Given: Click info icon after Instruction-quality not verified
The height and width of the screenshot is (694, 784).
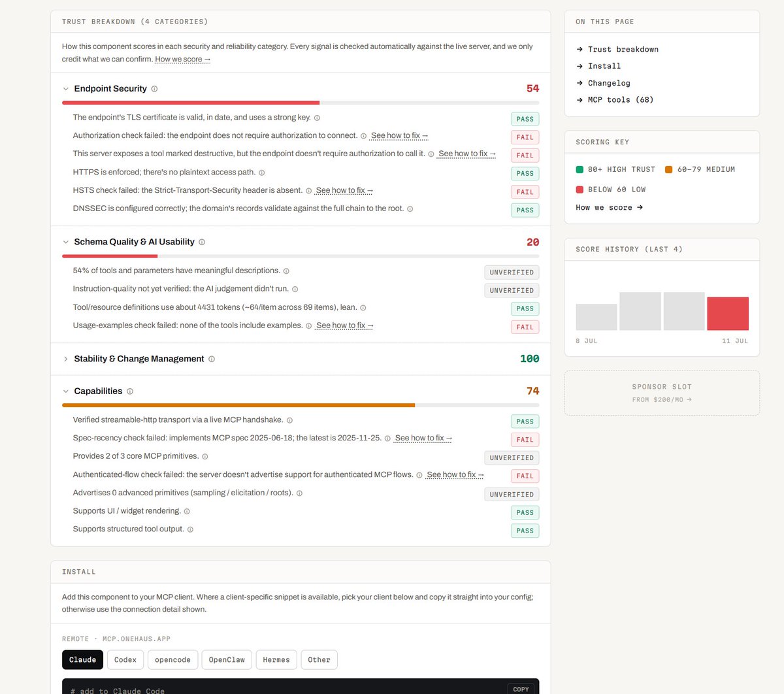Looking at the screenshot, I should [x=295, y=289].
